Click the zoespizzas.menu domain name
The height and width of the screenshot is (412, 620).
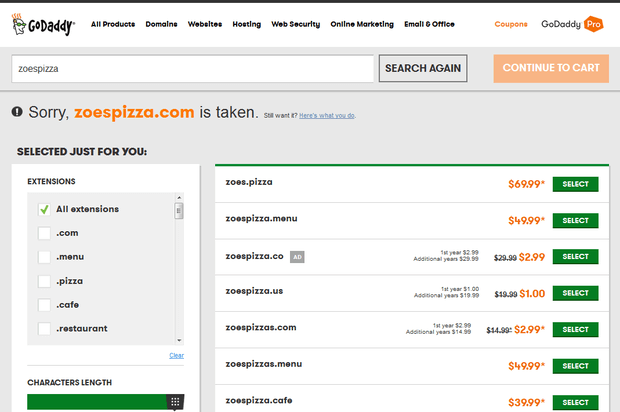click(264, 364)
